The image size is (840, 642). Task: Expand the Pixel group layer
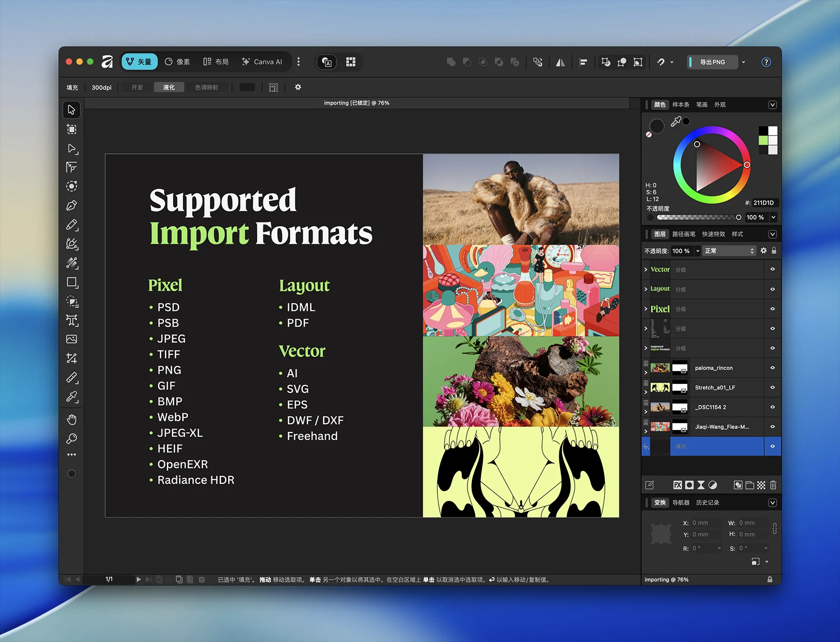pos(646,309)
